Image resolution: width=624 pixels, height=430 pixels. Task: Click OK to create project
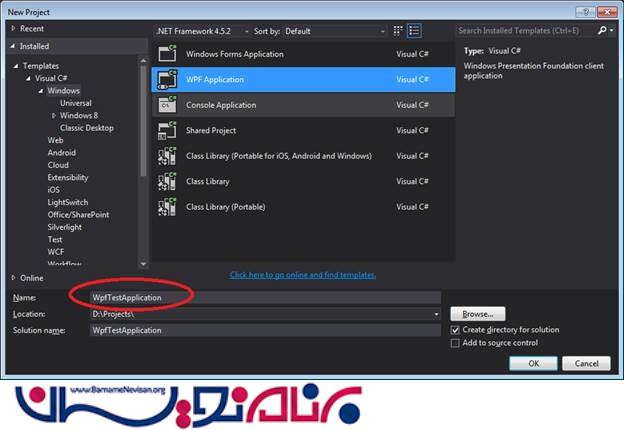click(533, 363)
